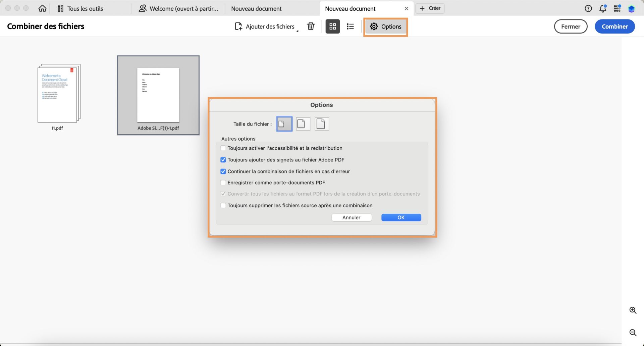This screenshot has width=644, height=346.
Task: Confirm options by clicking OK
Action: (401, 217)
